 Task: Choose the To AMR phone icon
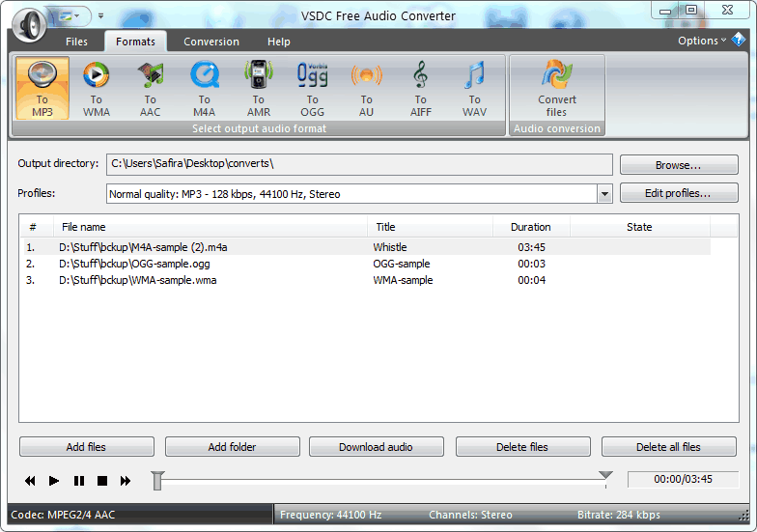pyautogui.click(x=259, y=88)
